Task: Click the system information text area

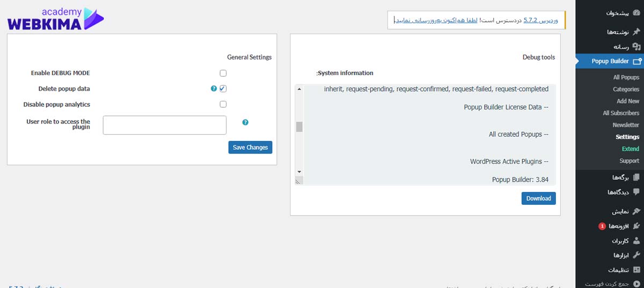Action: 425,135
